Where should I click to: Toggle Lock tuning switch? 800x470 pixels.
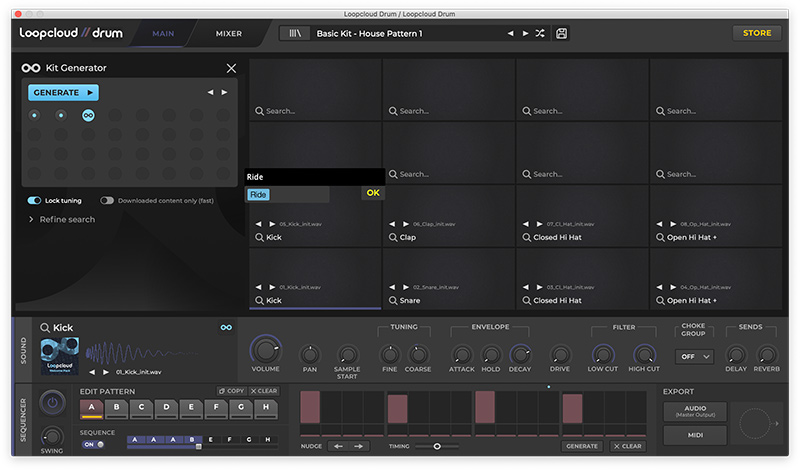click(x=34, y=201)
